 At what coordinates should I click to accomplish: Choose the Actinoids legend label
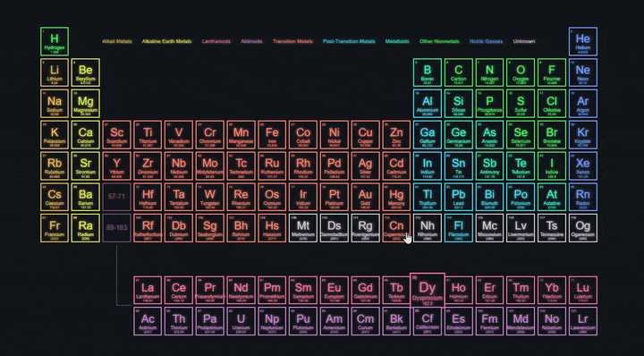point(251,41)
